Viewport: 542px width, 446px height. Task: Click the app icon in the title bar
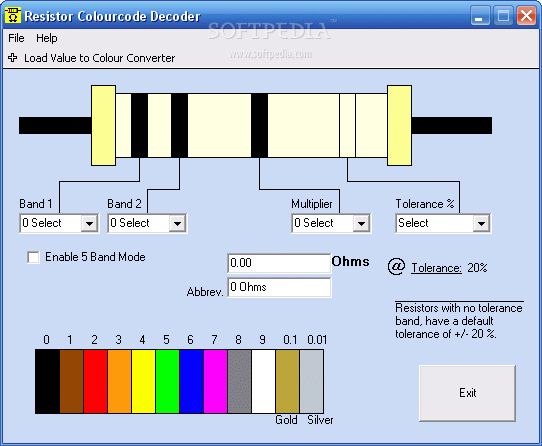13,16
